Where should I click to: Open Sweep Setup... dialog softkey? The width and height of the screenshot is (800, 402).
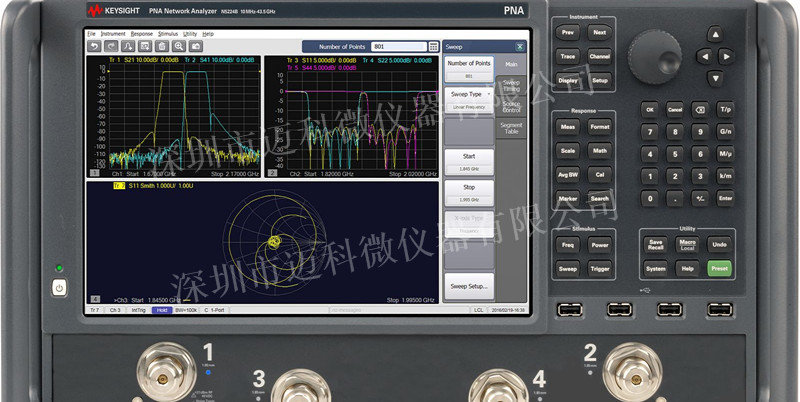click(x=469, y=286)
